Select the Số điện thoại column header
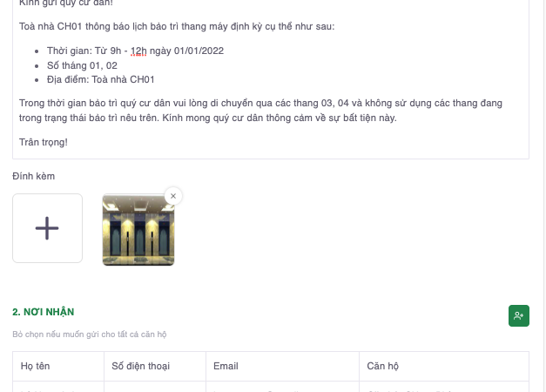546x392 pixels. coord(141,366)
